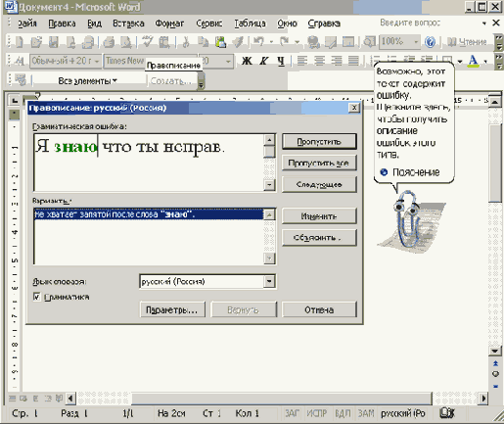Click the Пропустить все button
This screenshot has height=424, width=504.
pyautogui.click(x=319, y=163)
